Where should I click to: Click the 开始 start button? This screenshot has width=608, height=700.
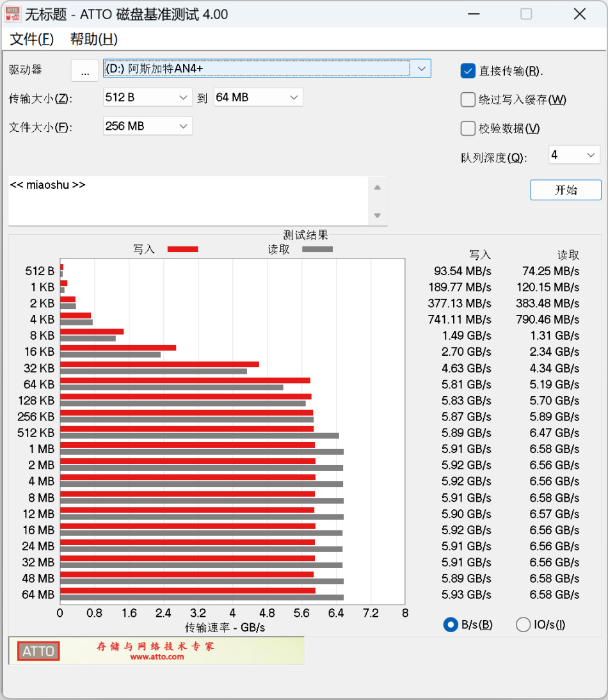(x=566, y=190)
